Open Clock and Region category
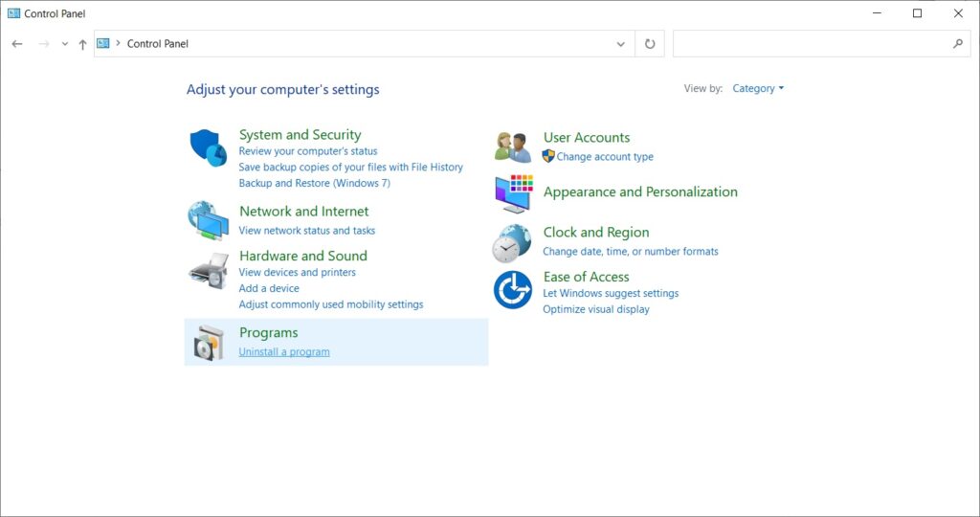The image size is (980, 517). tap(596, 232)
